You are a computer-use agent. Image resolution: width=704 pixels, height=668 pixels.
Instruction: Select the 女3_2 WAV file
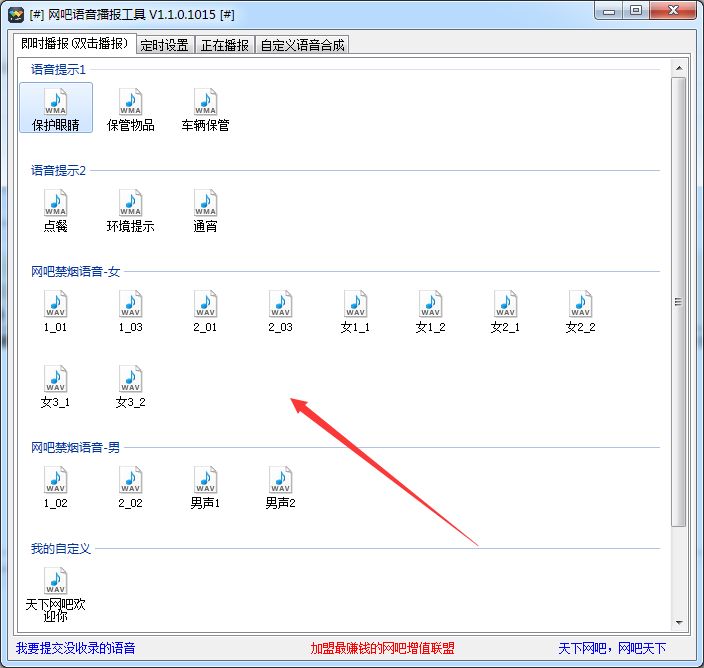point(131,386)
